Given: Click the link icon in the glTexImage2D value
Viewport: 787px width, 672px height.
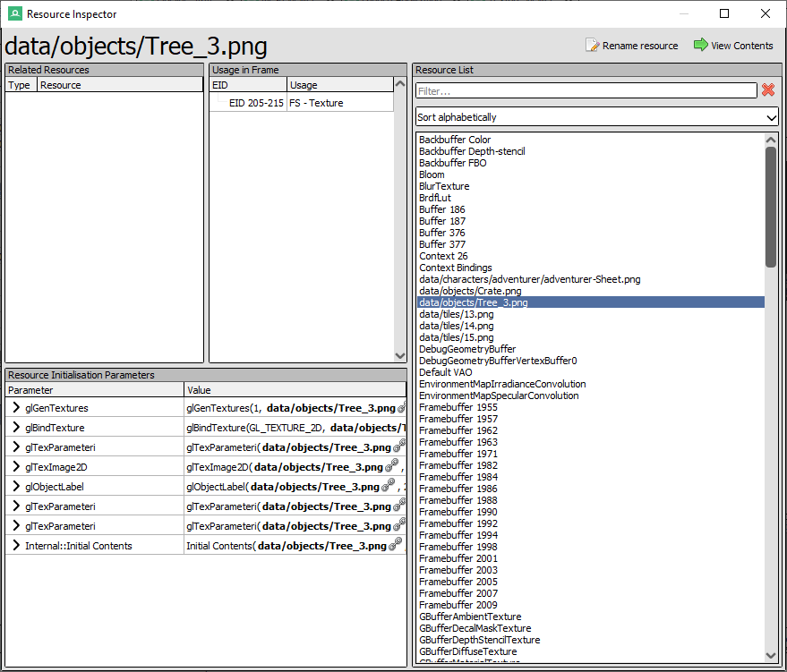Looking at the screenshot, I should pyautogui.click(x=389, y=467).
